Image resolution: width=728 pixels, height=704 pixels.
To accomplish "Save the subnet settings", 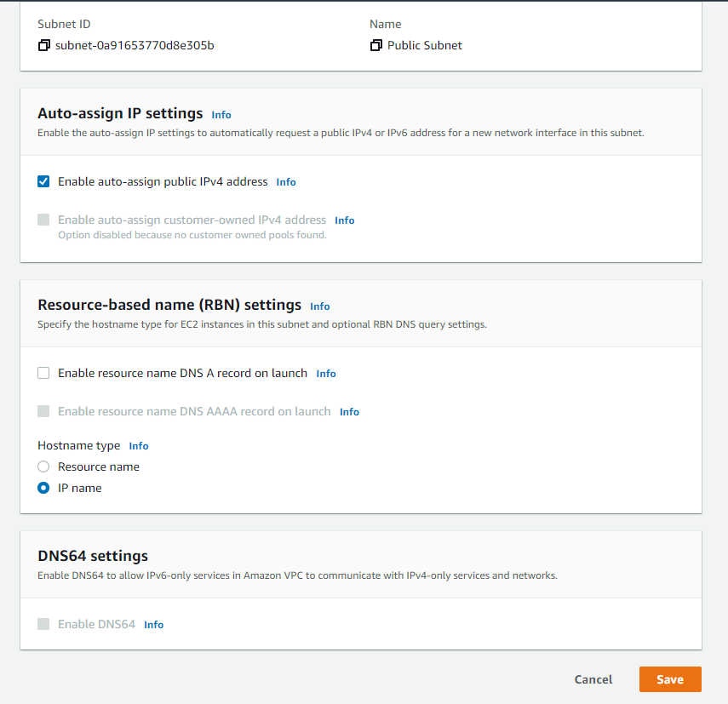I will [670, 679].
